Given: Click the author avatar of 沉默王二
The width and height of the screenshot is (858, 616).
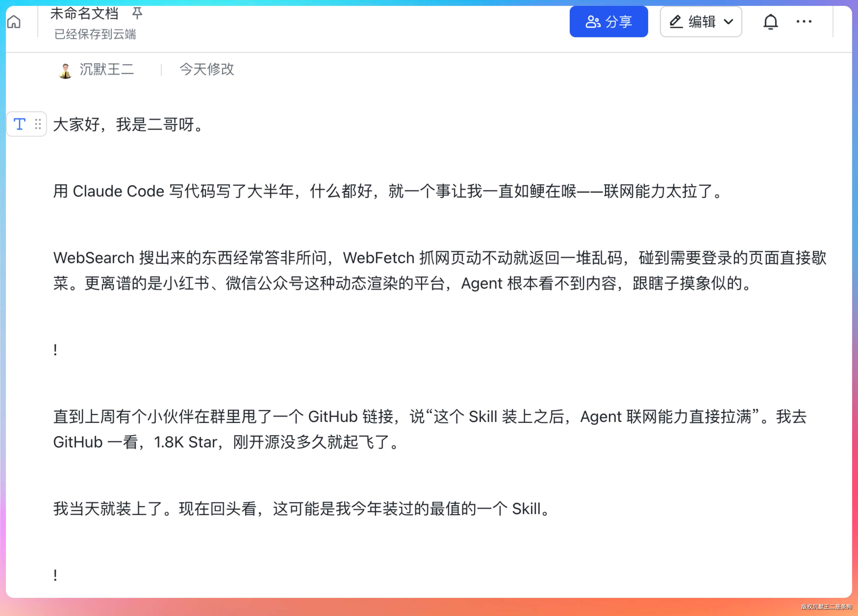Looking at the screenshot, I should [x=65, y=70].
